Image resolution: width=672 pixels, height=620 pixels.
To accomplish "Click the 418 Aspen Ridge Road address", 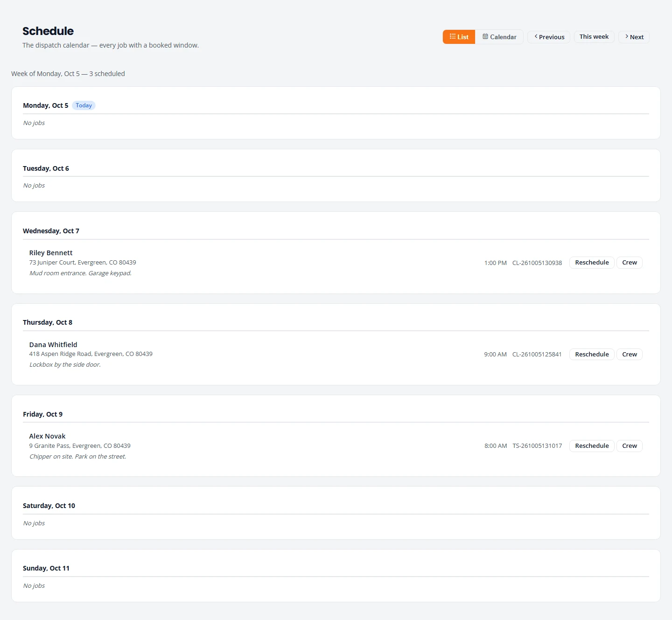I will 91,354.
